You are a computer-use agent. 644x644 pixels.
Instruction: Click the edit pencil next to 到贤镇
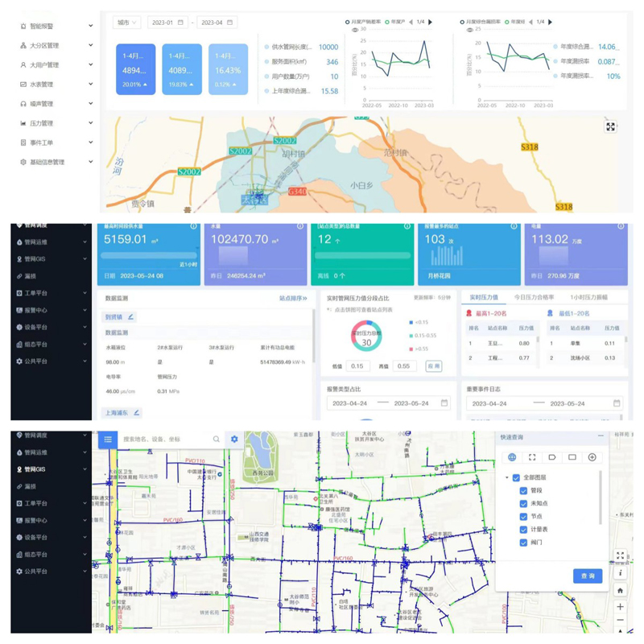pos(131,317)
